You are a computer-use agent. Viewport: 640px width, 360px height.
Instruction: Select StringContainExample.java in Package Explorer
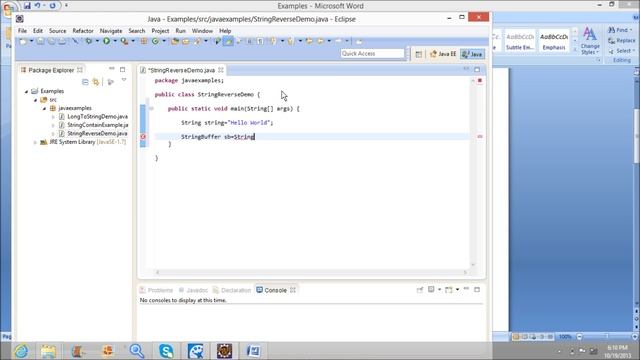(93, 125)
